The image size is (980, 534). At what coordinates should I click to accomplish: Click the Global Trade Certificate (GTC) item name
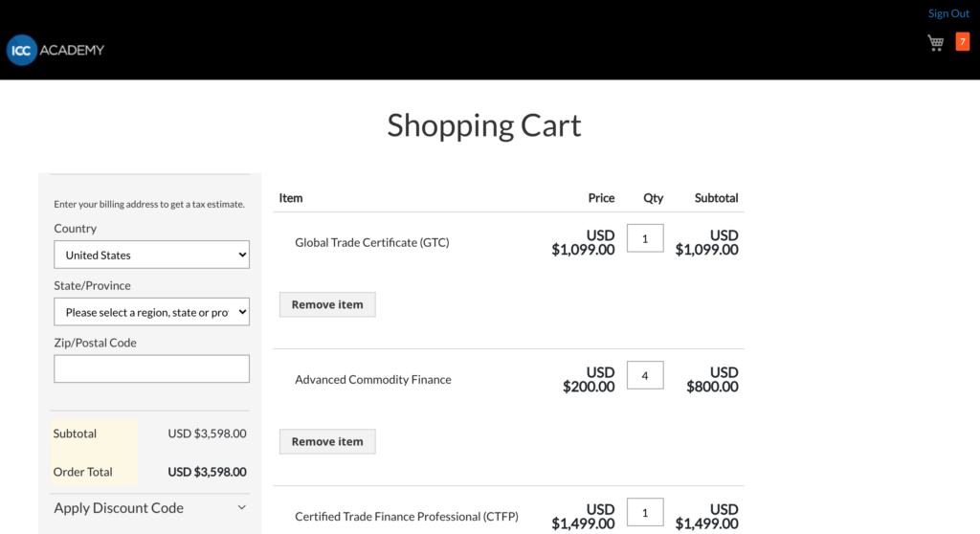(x=371, y=243)
